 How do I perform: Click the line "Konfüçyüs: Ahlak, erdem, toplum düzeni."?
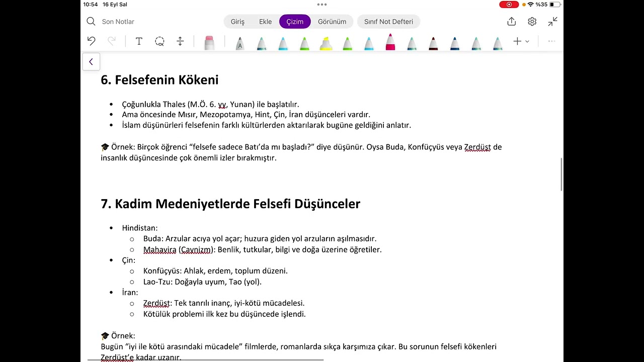[x=215, y=271]
